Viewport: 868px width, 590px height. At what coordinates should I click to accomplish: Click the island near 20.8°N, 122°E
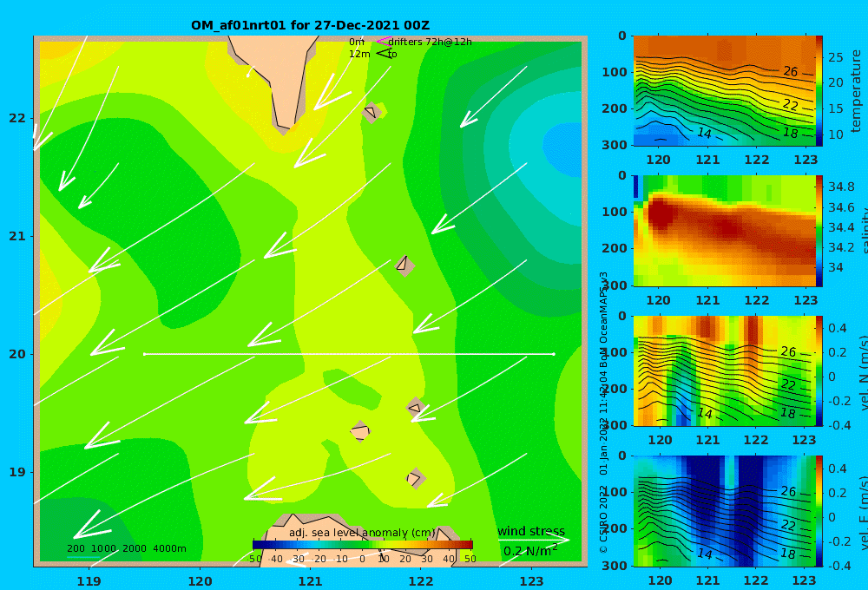[404, 265]
